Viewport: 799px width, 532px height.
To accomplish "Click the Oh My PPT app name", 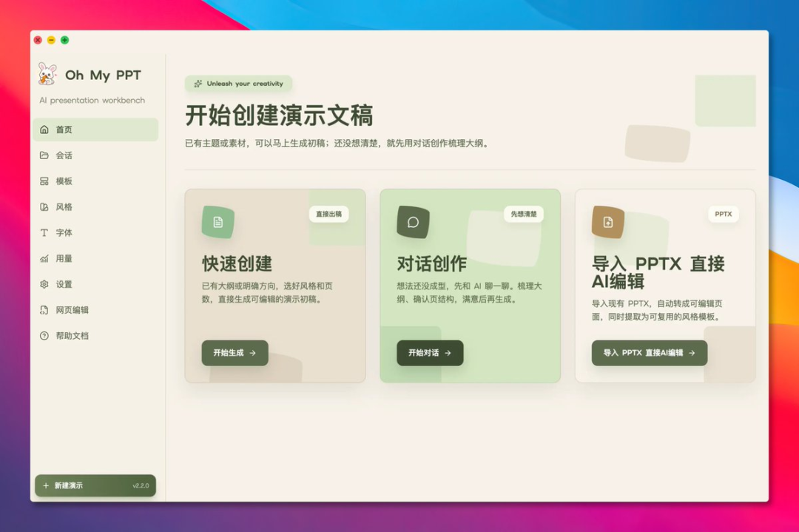I will tap(103, 75).
